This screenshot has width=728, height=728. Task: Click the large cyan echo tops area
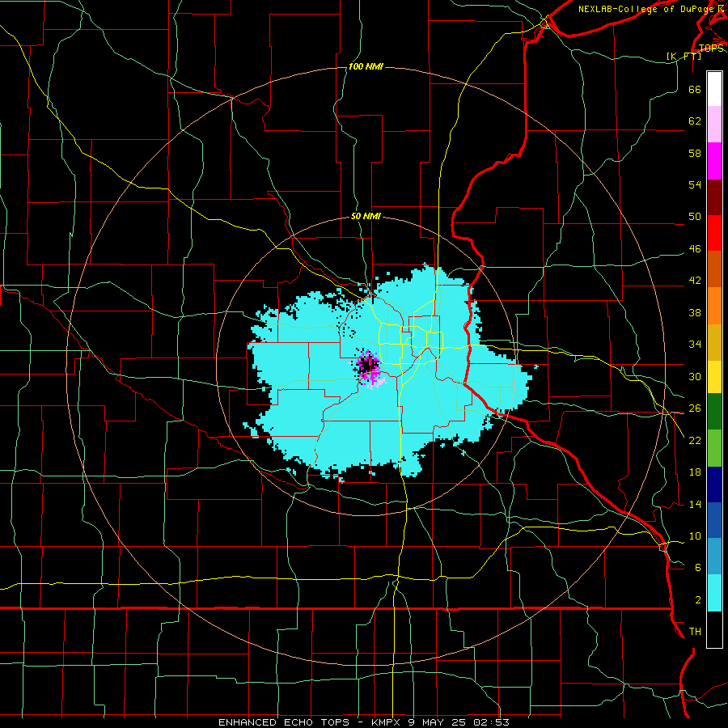390,371
